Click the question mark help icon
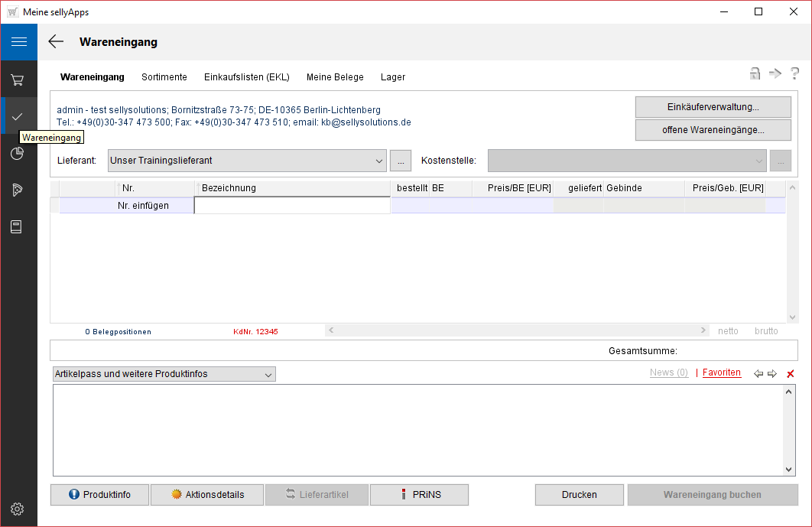 [794, 73]
